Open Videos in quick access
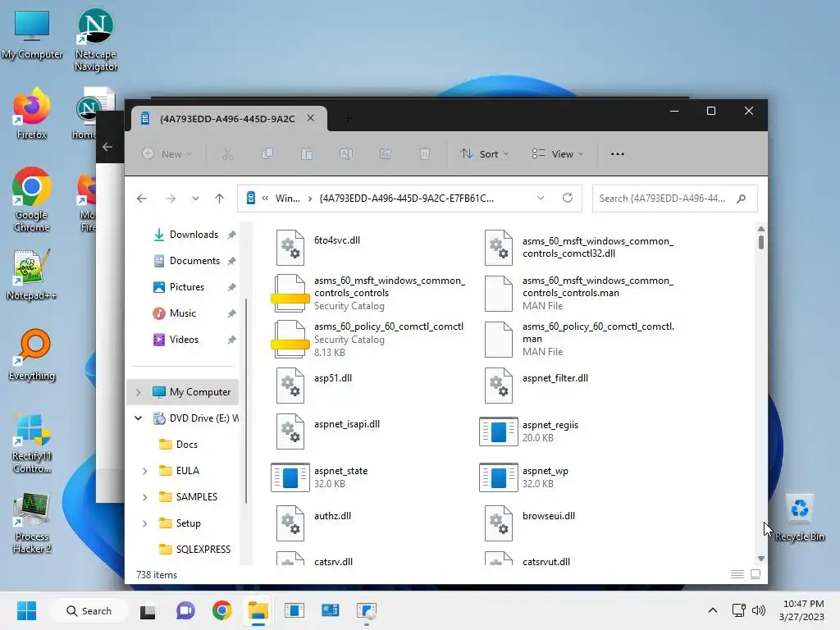Viewport: 840px width, 630px height. click(185, 340)
